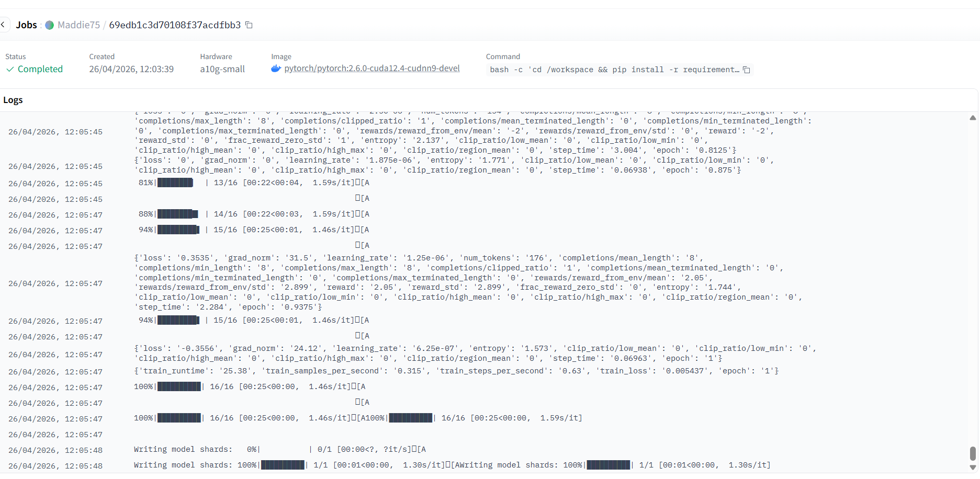Click the Writing model shards 100% line

(x=452, y=465)
